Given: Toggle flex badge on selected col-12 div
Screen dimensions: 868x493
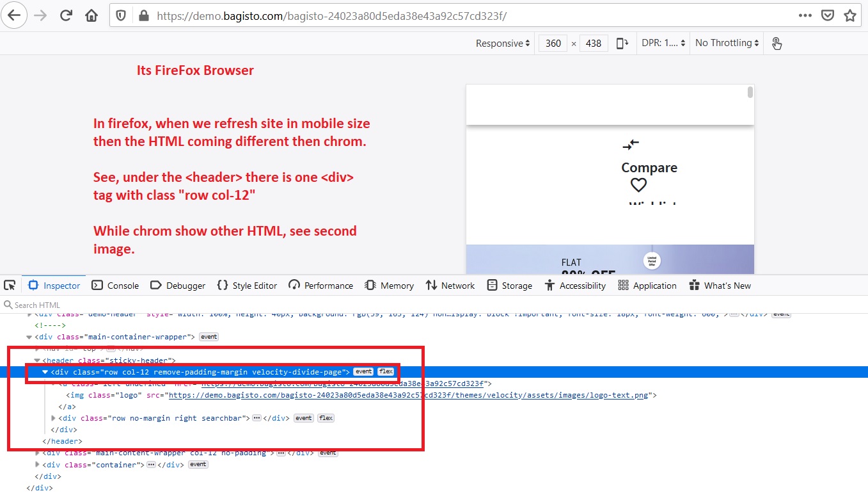Looking at the screenshot, I should (x=385, y=372).
